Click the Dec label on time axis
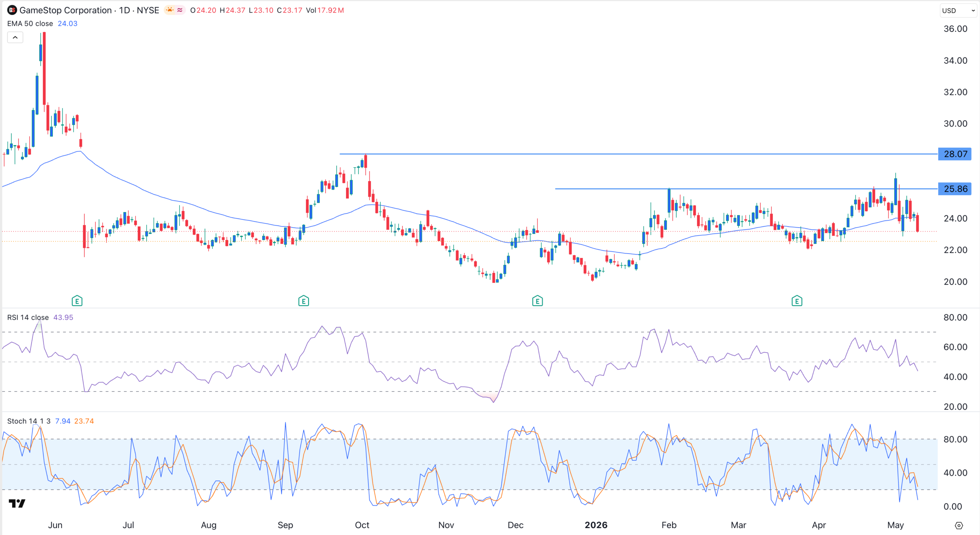 click(515, 525)
